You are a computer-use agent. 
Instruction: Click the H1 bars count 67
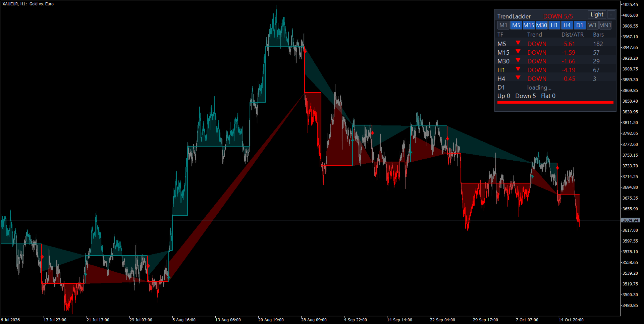click(596, 70)
